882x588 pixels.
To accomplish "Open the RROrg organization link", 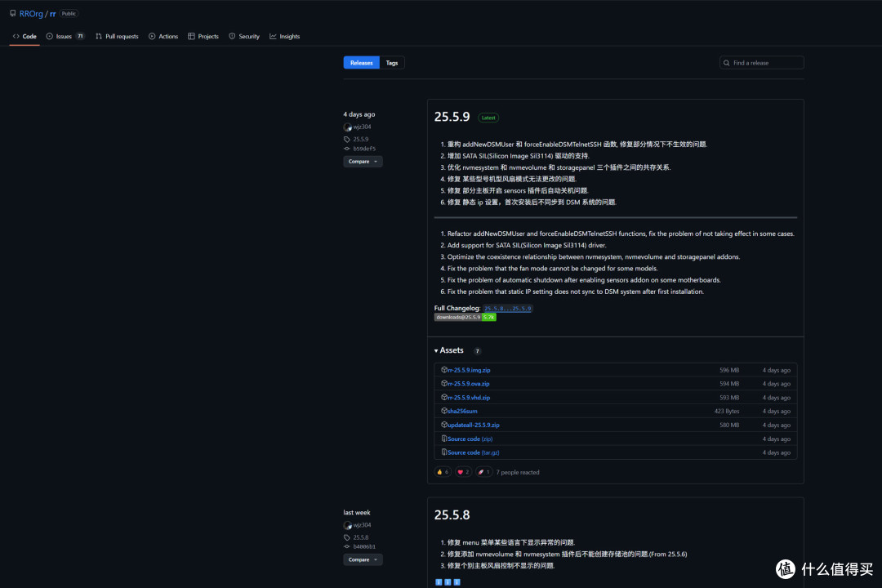I will [31, 14].
